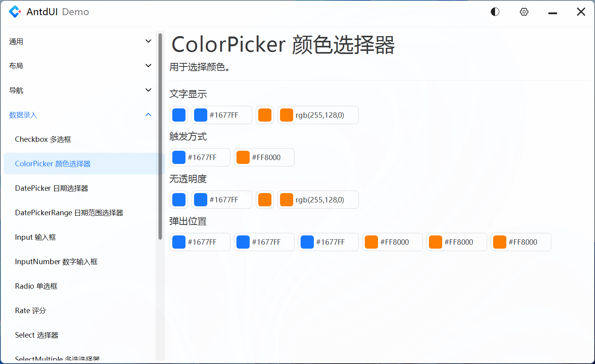595x364 pixels.
Task: Select Rate 评分 in the sidebar
Action: pyautogui.click(x=30, y=310)
